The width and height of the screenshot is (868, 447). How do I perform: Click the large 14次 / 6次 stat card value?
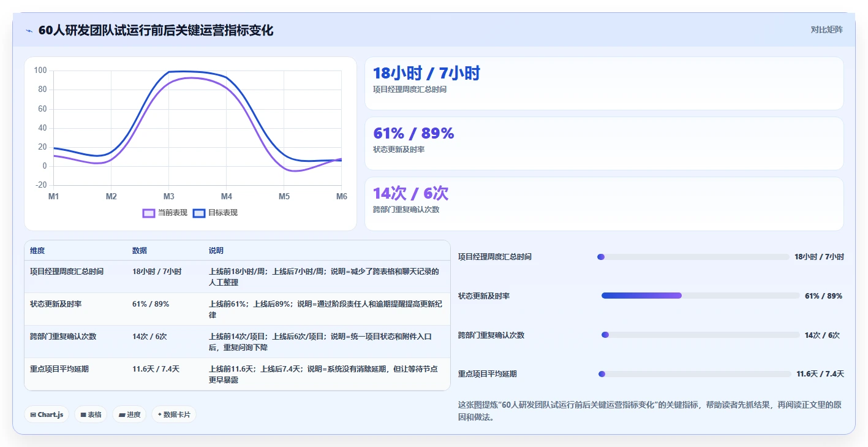(410, 194)
